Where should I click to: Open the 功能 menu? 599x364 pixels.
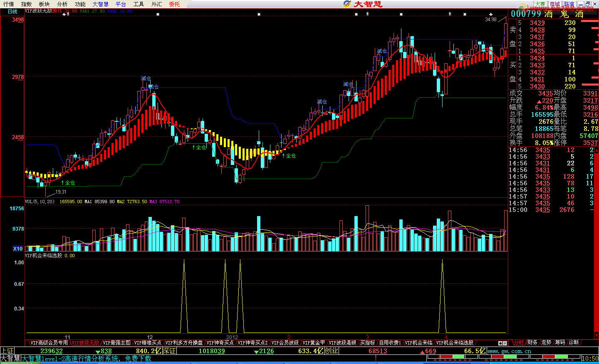click(x=80, y=4)
